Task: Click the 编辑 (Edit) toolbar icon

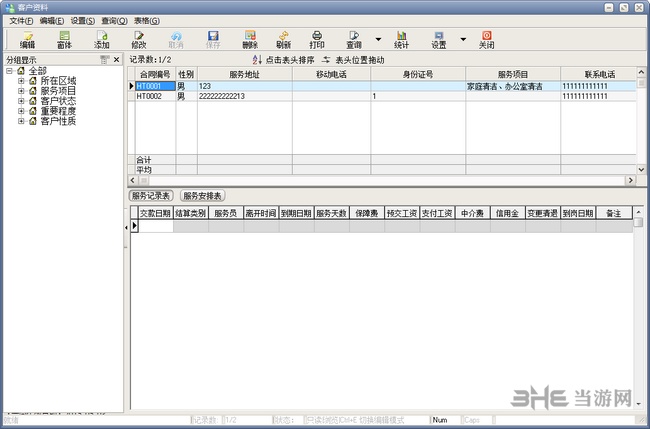Action: (27, 39)
